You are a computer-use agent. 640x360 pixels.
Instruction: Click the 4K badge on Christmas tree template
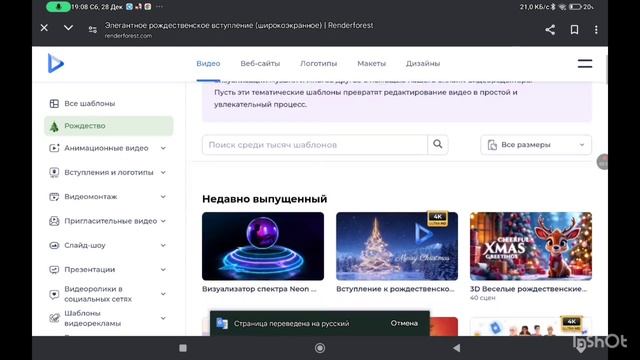tap(437, 218)
